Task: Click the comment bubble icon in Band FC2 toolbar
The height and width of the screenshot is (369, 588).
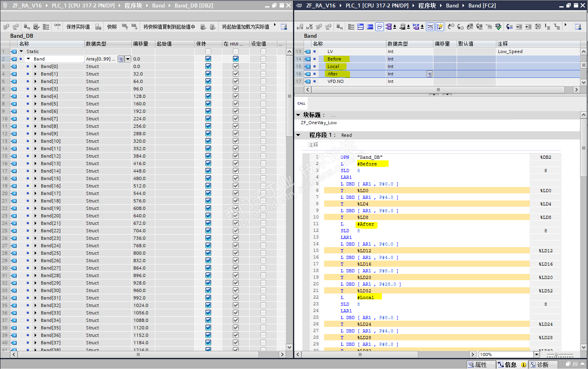Action: click(x=380, y=27)
